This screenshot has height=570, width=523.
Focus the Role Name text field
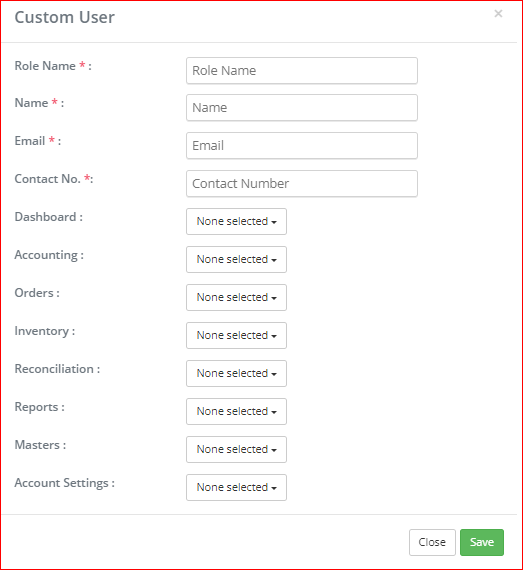302,71
